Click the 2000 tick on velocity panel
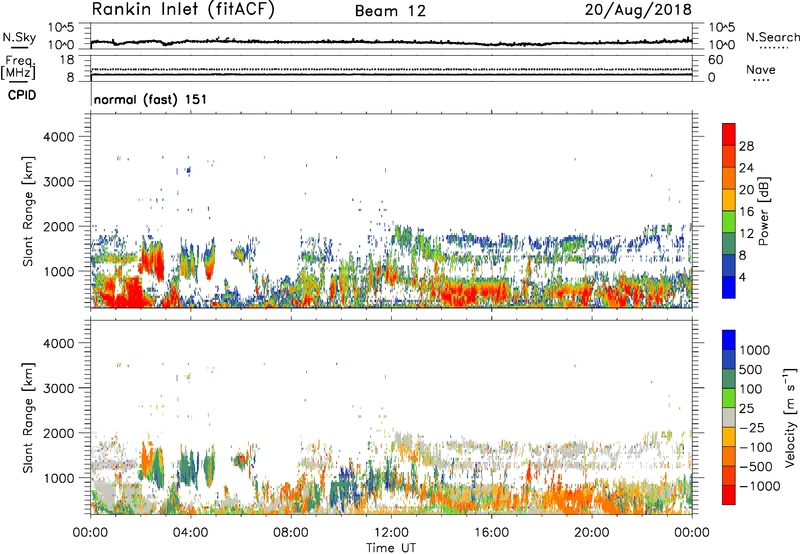 pyautogui.click(x=58, y=433)
